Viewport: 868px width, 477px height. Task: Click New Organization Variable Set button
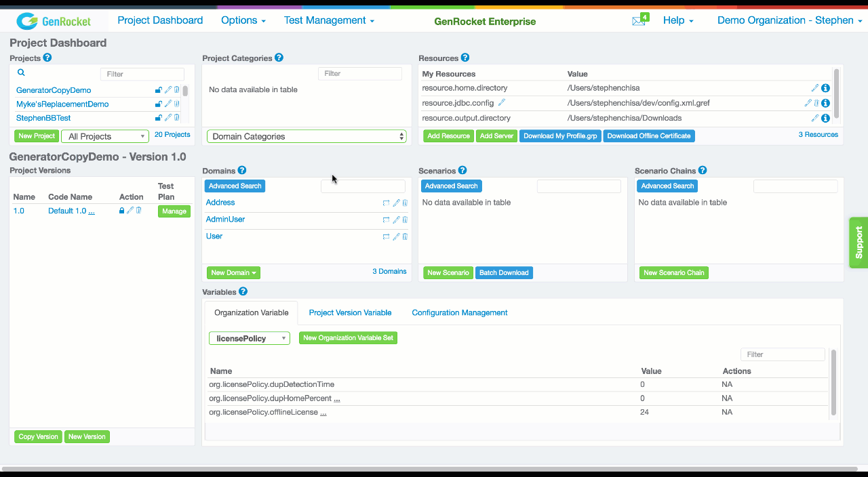click(348, 337)
